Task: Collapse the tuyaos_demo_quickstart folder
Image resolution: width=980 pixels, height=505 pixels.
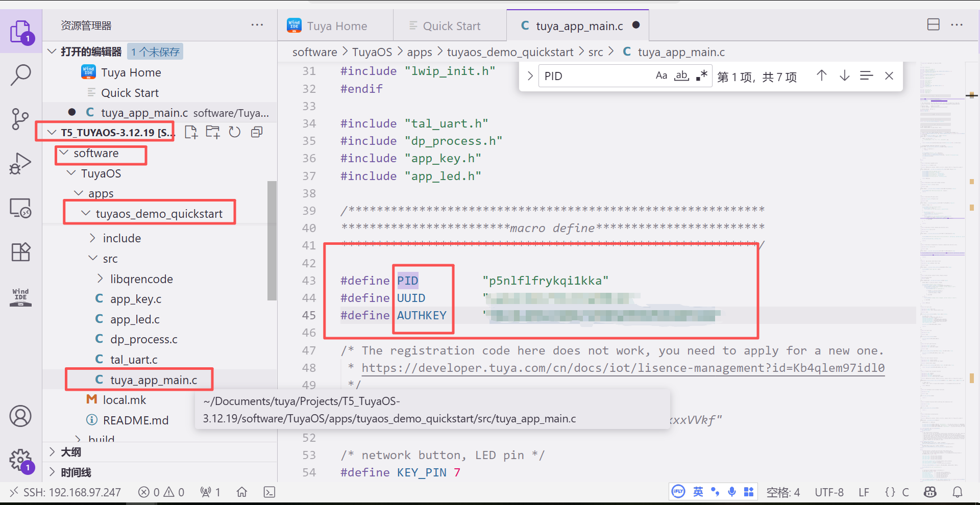Action: pos(86,213)
